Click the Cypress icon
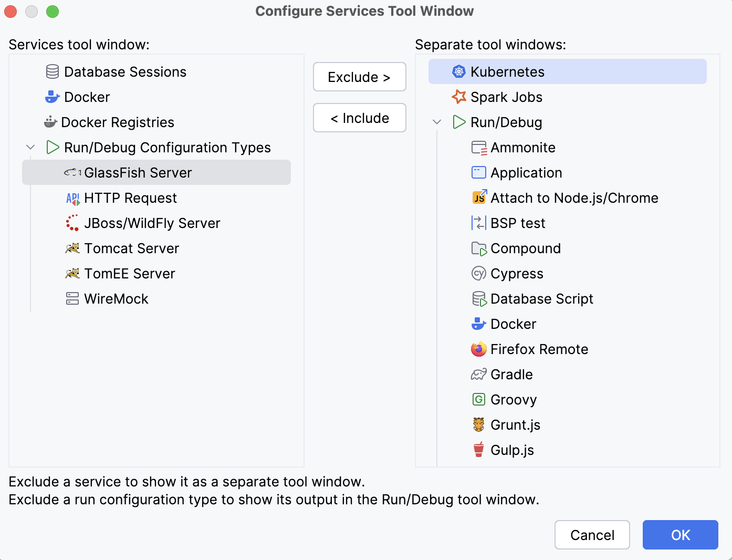This screenshot has height=560, width=732. [x=479, y=273]
